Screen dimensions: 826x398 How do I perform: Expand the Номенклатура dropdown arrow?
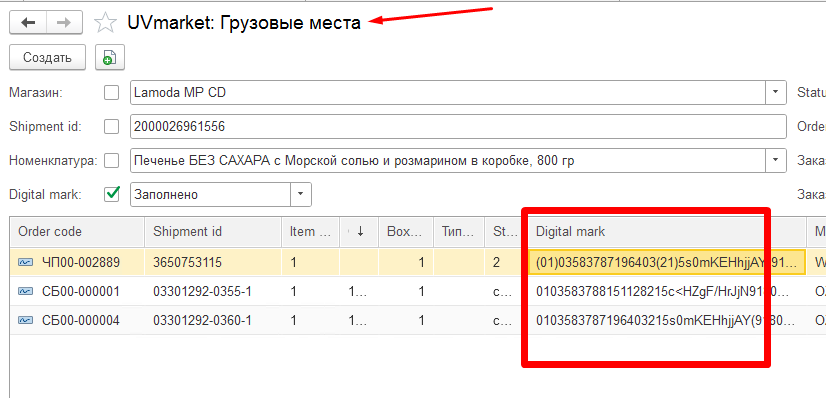tap(775, 160)
